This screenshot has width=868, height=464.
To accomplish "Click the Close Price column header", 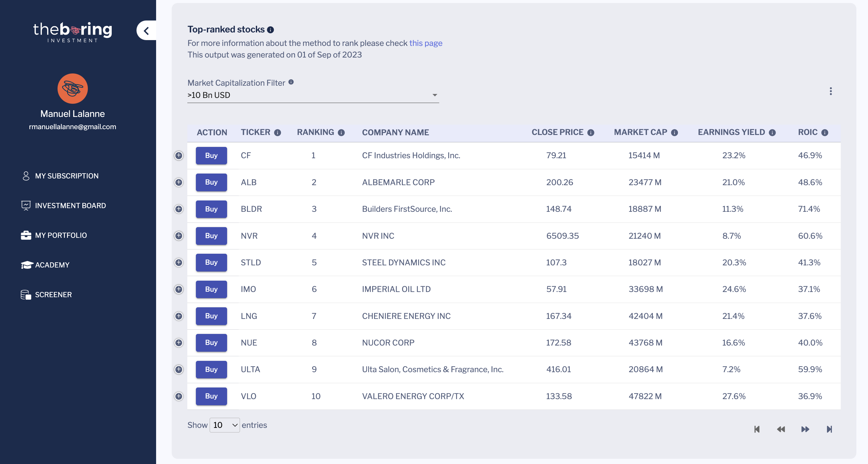I will coord(557,133).
